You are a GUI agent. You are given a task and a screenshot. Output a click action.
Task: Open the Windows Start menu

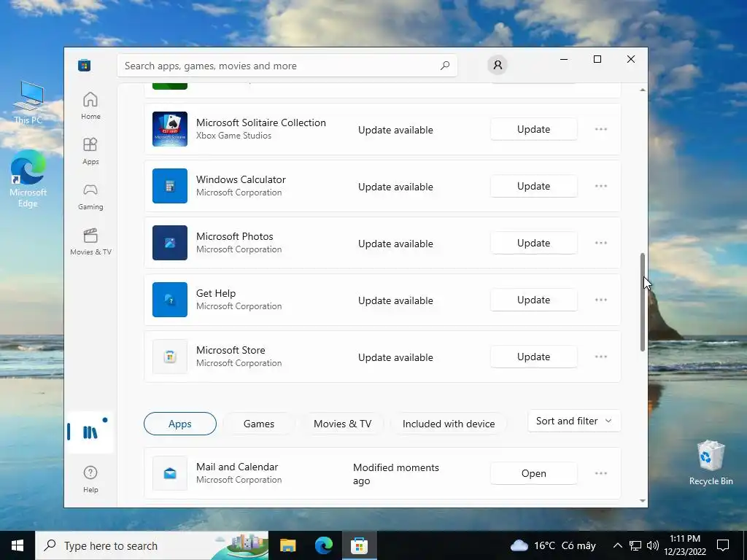click(18, 545)
